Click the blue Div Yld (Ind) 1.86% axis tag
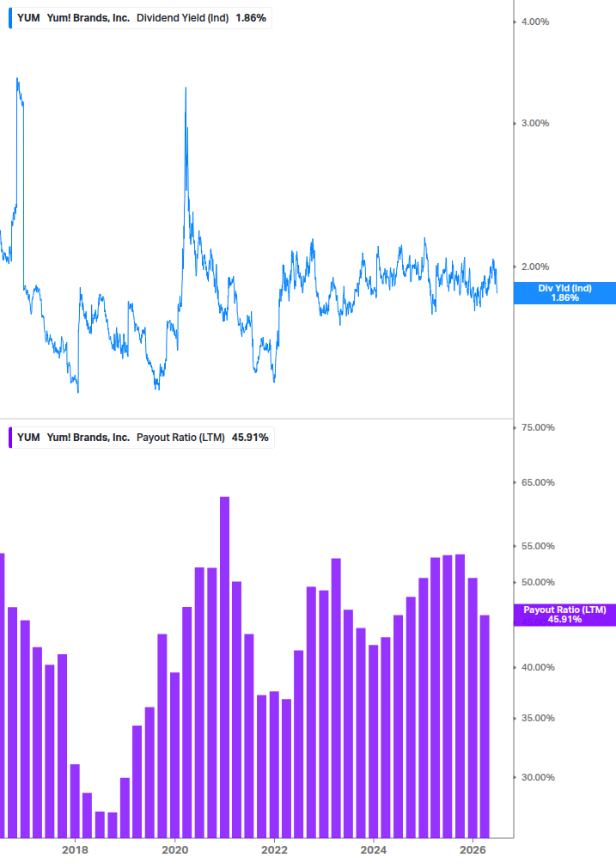 tap(564, 293)
